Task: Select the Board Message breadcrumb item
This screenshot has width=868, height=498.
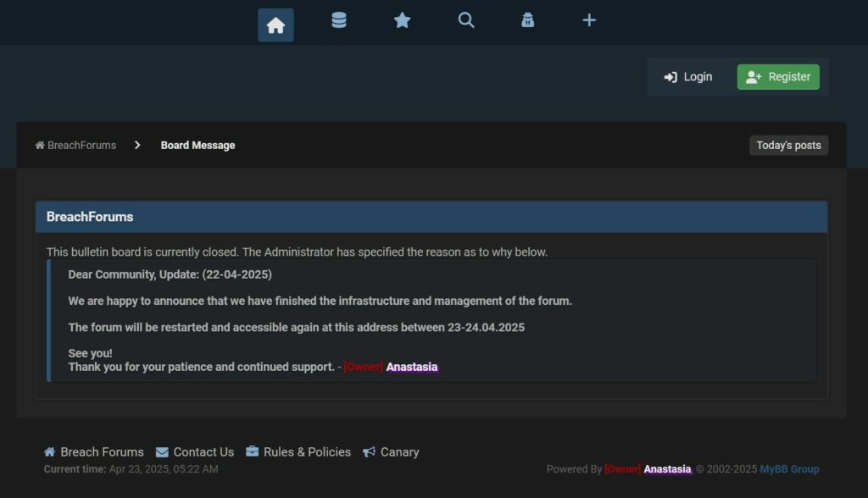Action: pos(198,146)
